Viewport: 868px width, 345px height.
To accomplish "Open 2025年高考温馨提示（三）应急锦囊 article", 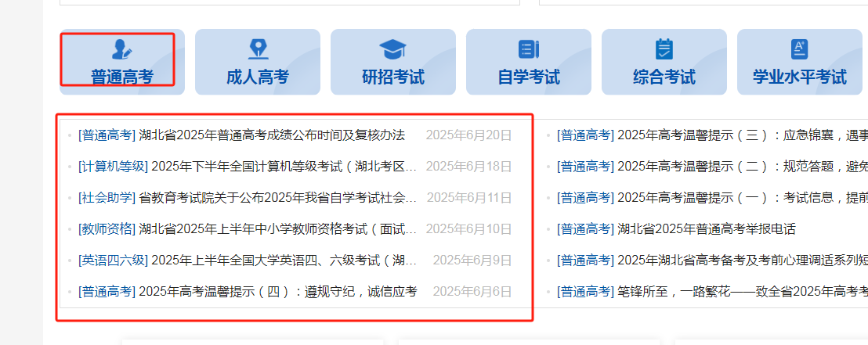I will click(743, 135).
